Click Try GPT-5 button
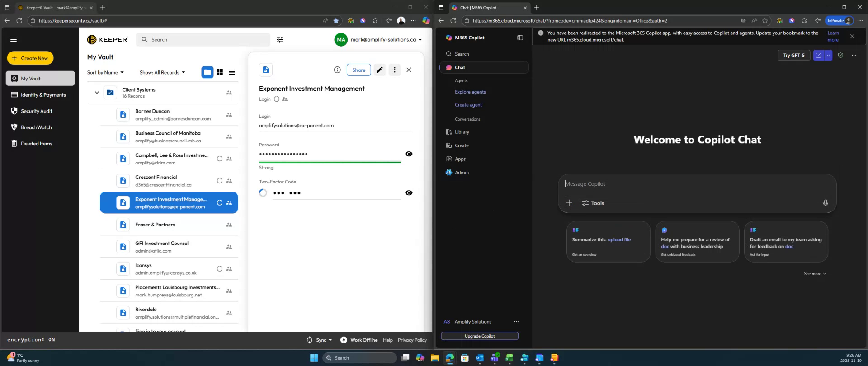868x366 pixels. (794, 55)
